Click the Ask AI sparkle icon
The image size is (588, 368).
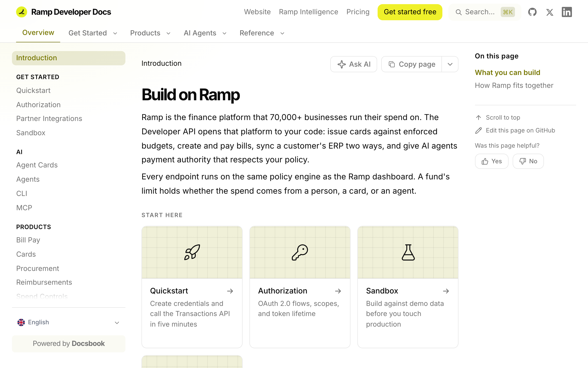[342, 64]
